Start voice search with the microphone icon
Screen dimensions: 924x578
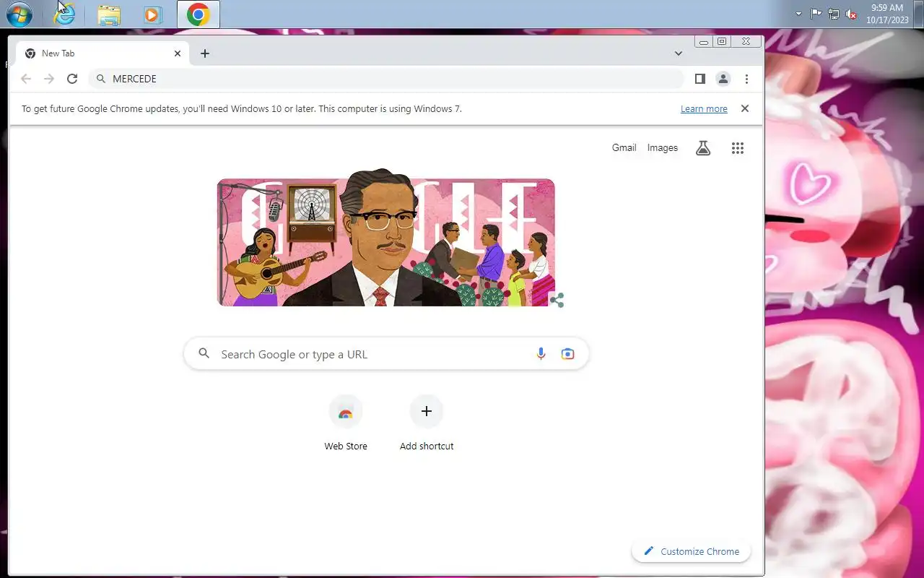541,354
